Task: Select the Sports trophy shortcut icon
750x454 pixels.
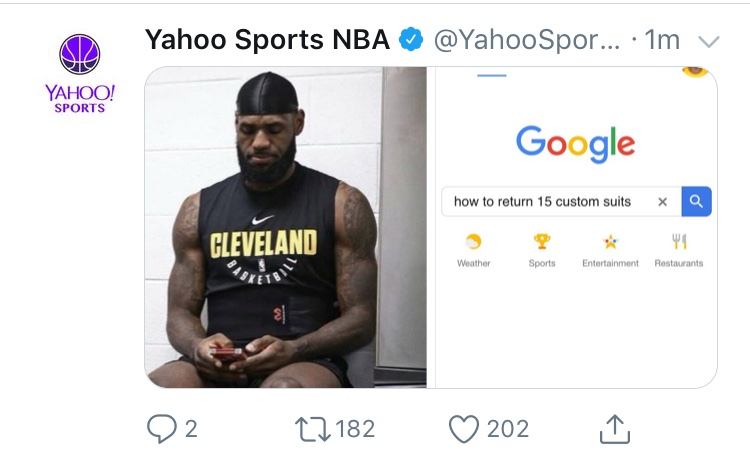Action: coord(542,242)
